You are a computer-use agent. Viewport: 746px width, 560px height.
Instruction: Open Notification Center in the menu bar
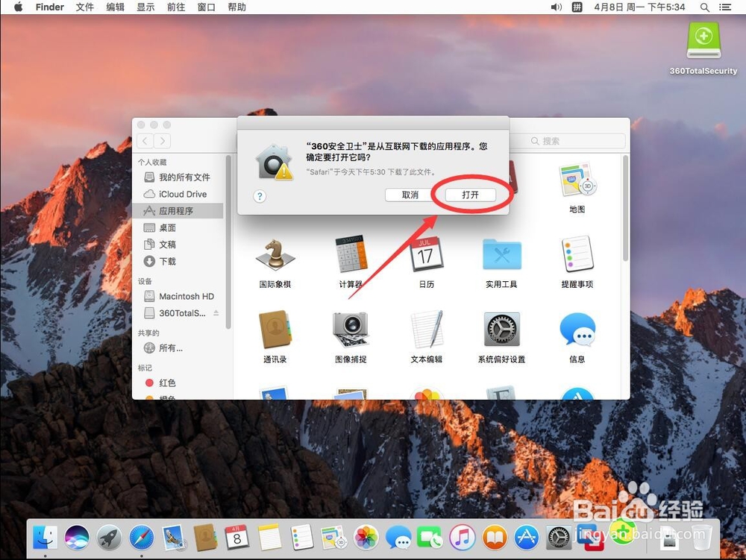(724, 7)
